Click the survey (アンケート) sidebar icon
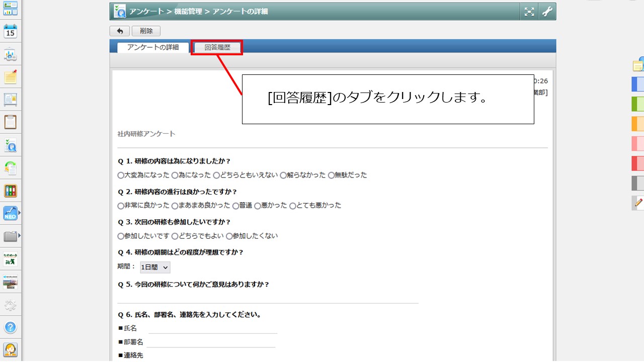This screenshot has width=644, height=362. click(11, 145)
